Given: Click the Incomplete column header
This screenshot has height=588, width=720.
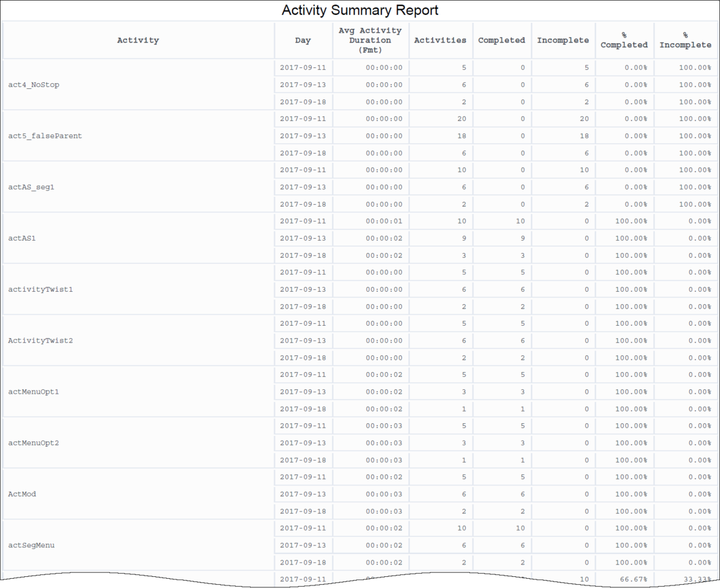Looking at the screenshot, I should pyautogui.click(x=563, y=41).
